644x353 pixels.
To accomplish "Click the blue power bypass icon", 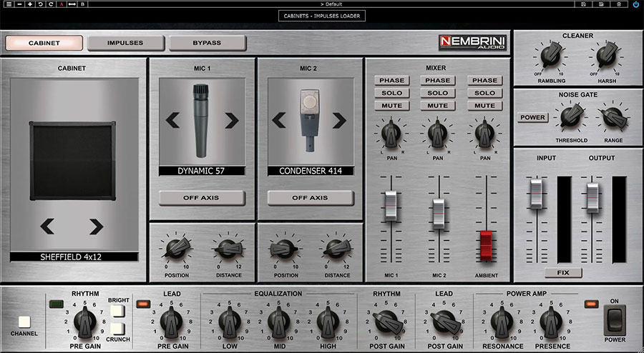I will 636,4.
